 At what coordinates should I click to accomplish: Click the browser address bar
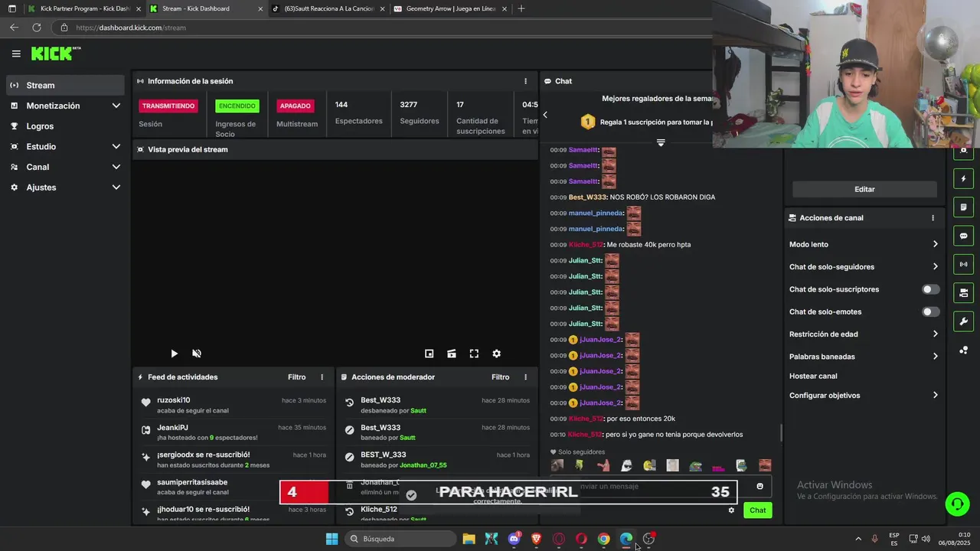click(383, 28)
